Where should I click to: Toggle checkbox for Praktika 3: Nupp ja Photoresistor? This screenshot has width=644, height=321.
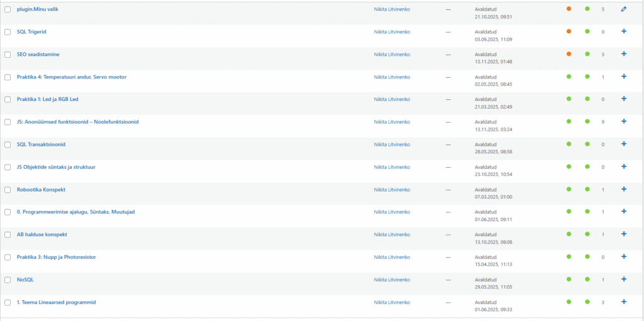pyautogui.click(x=8, y=258)
